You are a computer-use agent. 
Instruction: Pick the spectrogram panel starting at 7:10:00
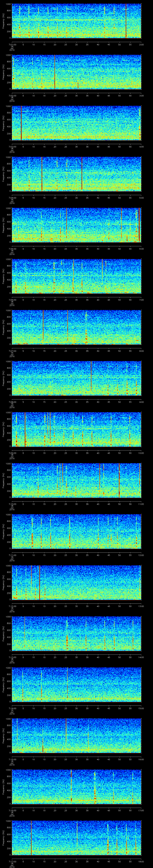[76, 481]
